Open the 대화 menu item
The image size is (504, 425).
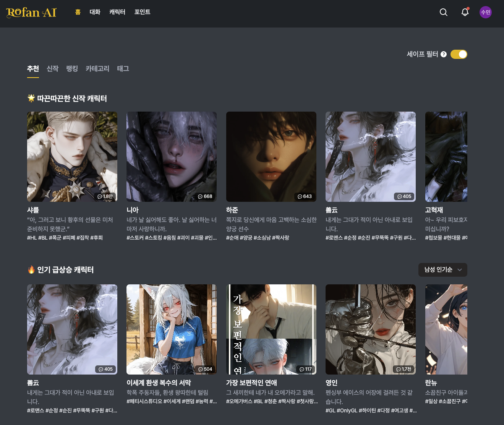(95, 12)
